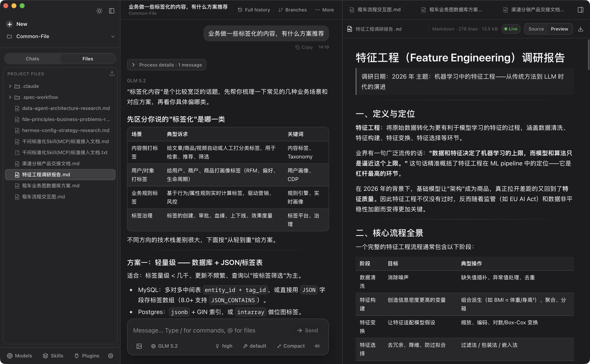The height and width of the screenshot is (364, 590).
Task: Change reasoning effort from high
Action: 224,346
